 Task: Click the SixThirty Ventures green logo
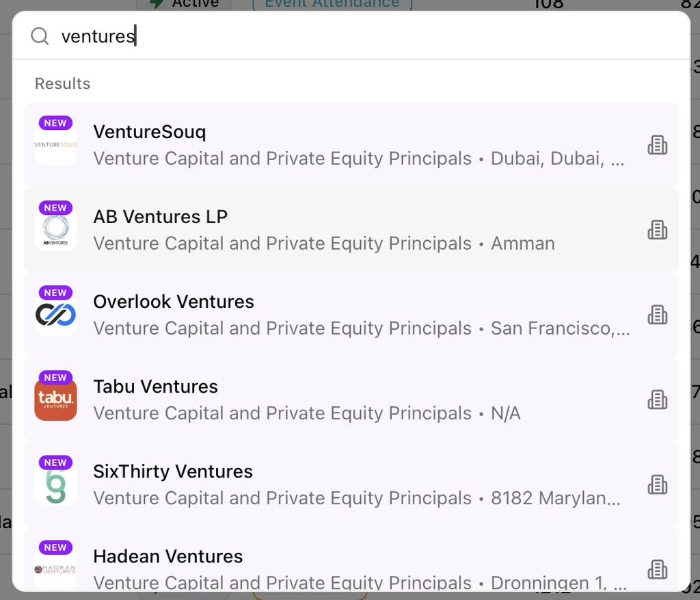(55, 484)
